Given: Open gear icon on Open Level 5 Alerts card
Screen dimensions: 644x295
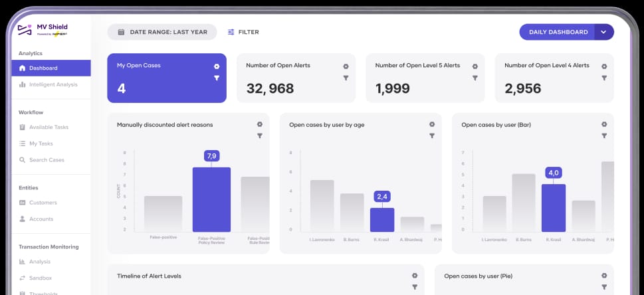Looking at the screenshot, I should (475, 66).
